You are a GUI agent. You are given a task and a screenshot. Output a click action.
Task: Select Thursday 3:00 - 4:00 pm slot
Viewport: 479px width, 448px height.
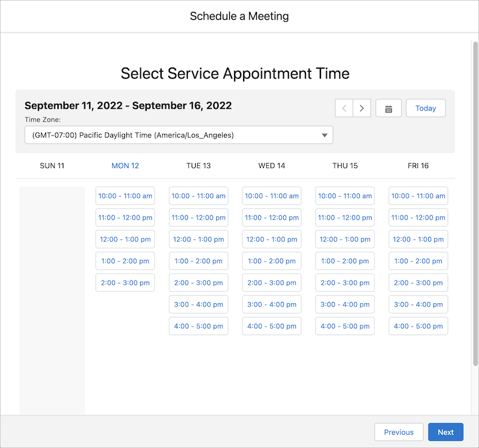coord(345,304)
